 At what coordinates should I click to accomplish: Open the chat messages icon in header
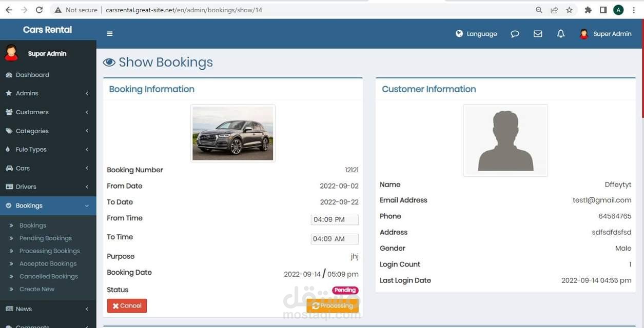coord(515,34)
